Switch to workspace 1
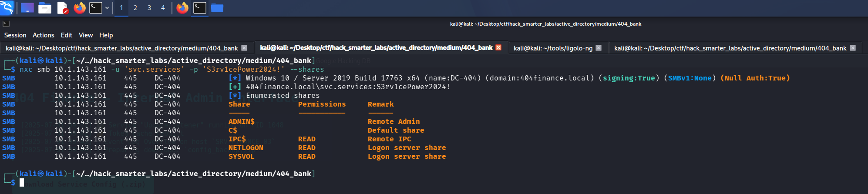 coord(121,7)
